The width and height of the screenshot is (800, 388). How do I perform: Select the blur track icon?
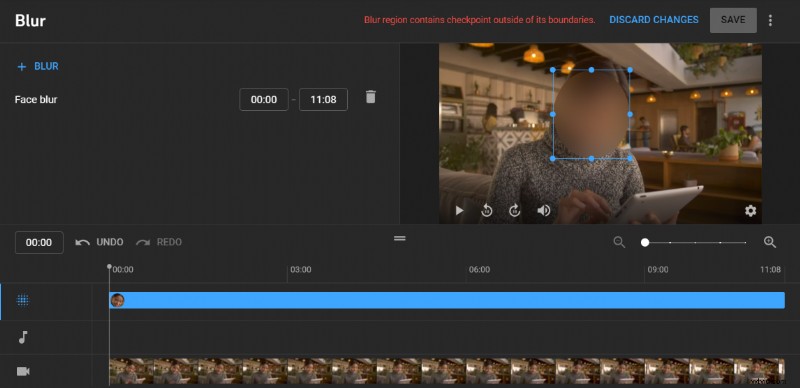click(x=22, y=301)
